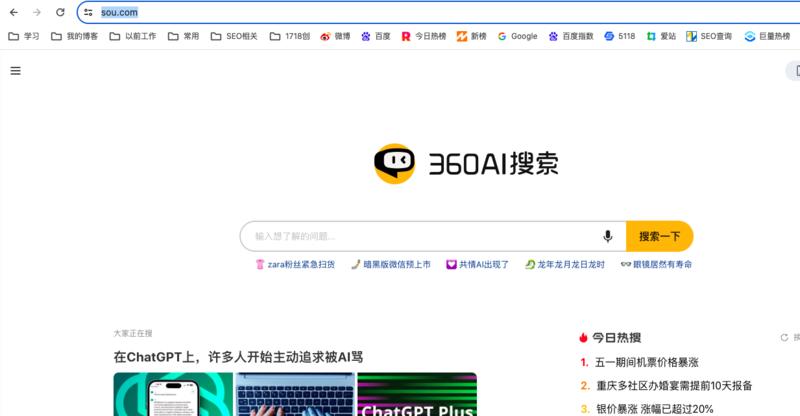Click the microphone voice search icon

[x=607, y=236]
